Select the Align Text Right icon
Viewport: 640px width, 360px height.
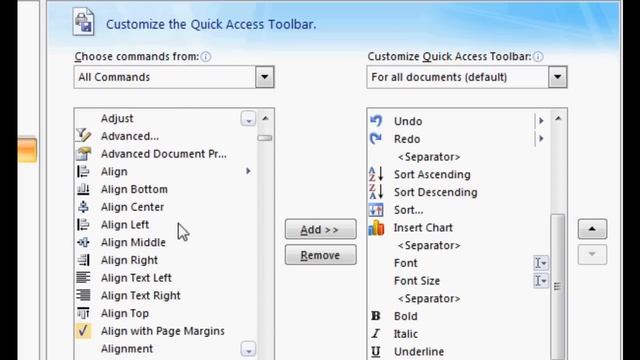tap(83, 295)
